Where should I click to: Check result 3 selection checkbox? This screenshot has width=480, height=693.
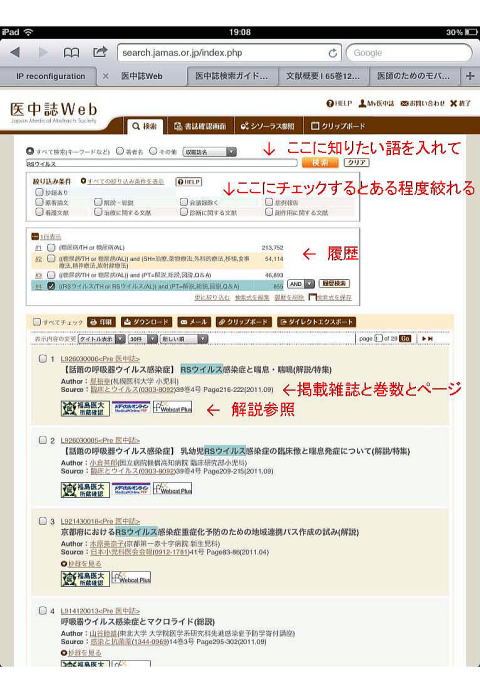(x=42, y=522)
